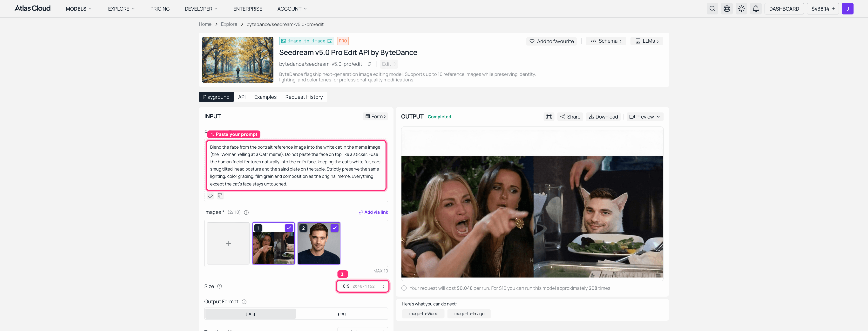Switch to the Playground tab

216,97
